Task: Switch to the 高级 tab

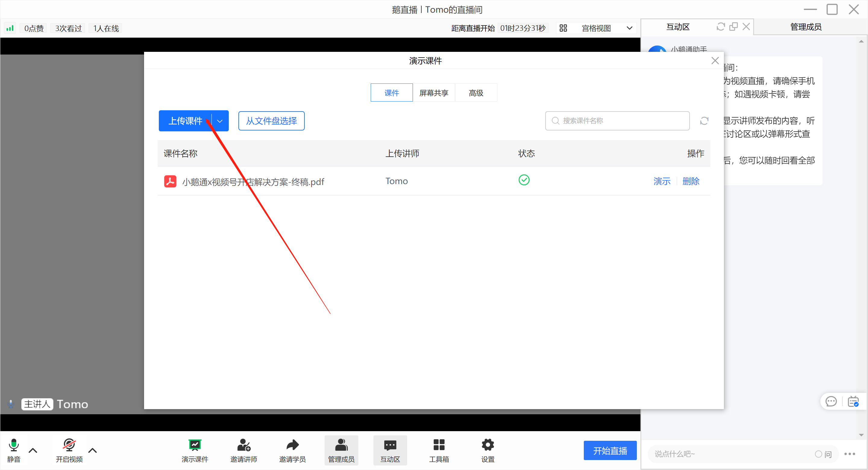Action: tap(476, 93)
